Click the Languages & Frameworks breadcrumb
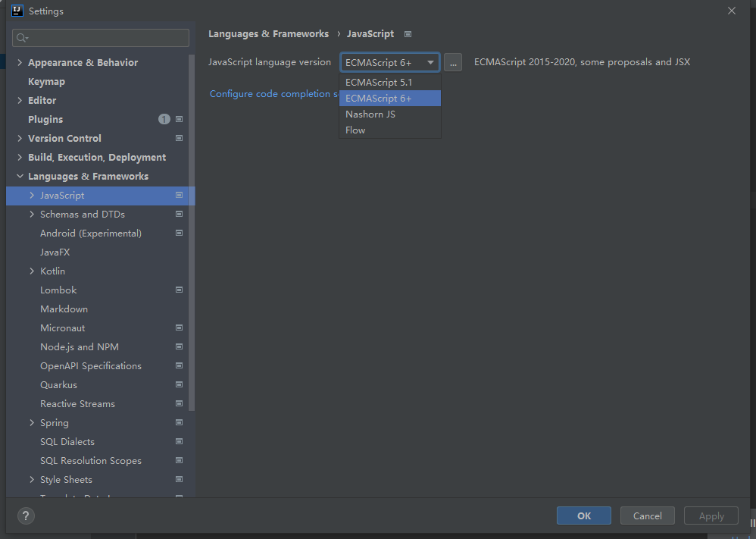The width and height of the screenshot is (756, 539). 269,34
